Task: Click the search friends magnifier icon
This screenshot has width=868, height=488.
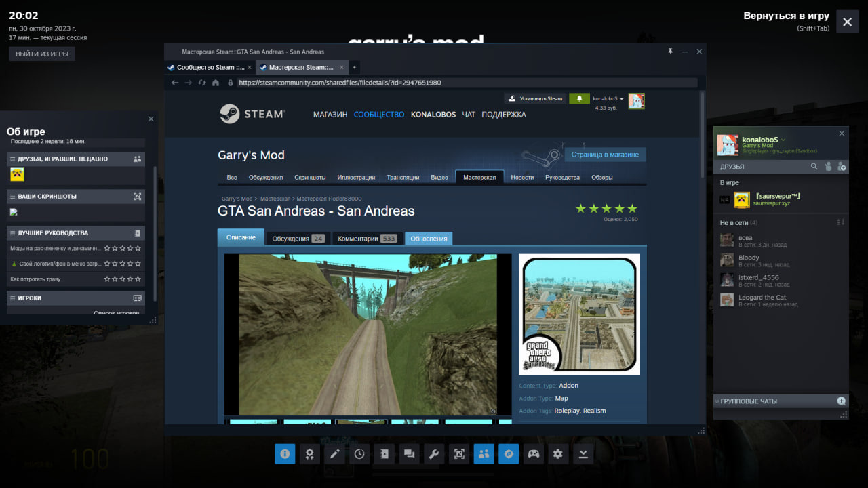Action: 814,166
